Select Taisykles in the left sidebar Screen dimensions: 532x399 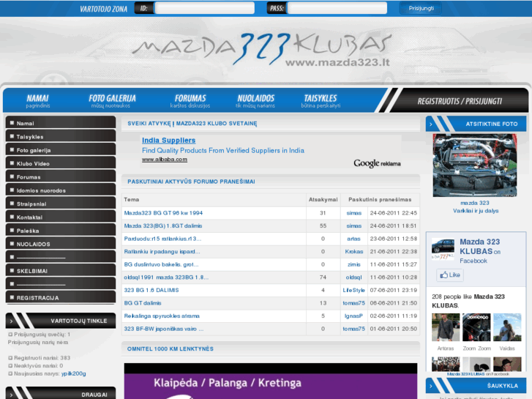click(61, 136)
